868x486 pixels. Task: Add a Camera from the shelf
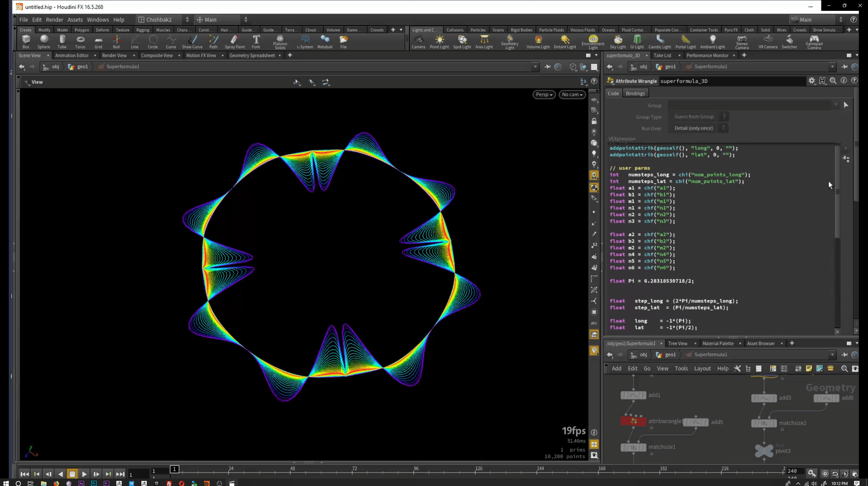(x=418, y=42)
